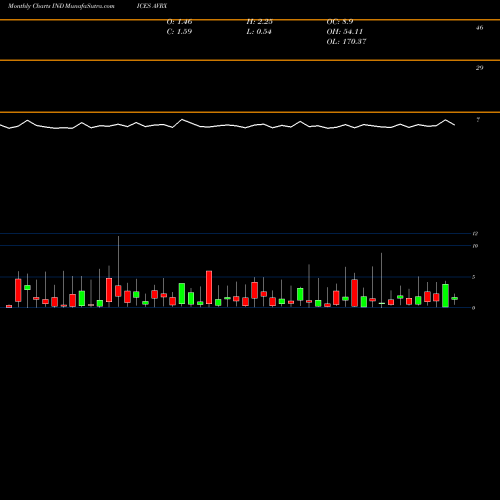Select the 'JCES AVRX' ticker label
The image size is (500, 500).
point(152,6)
